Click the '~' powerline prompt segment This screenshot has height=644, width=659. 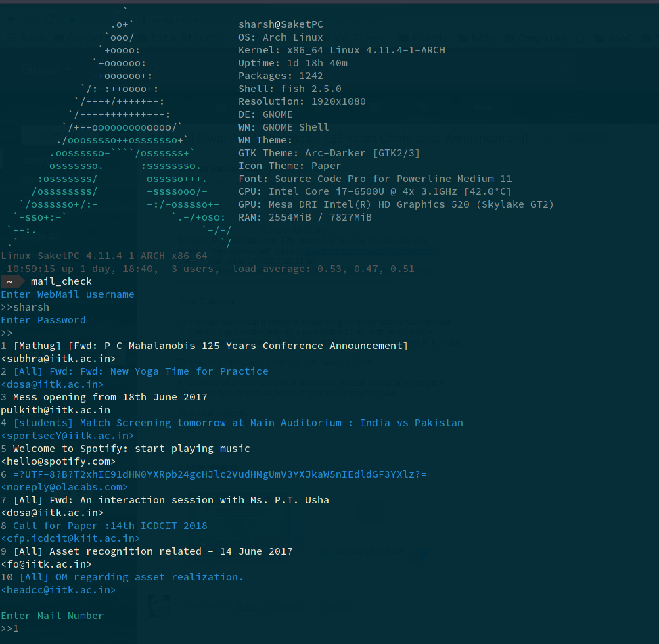coord(12,281)
